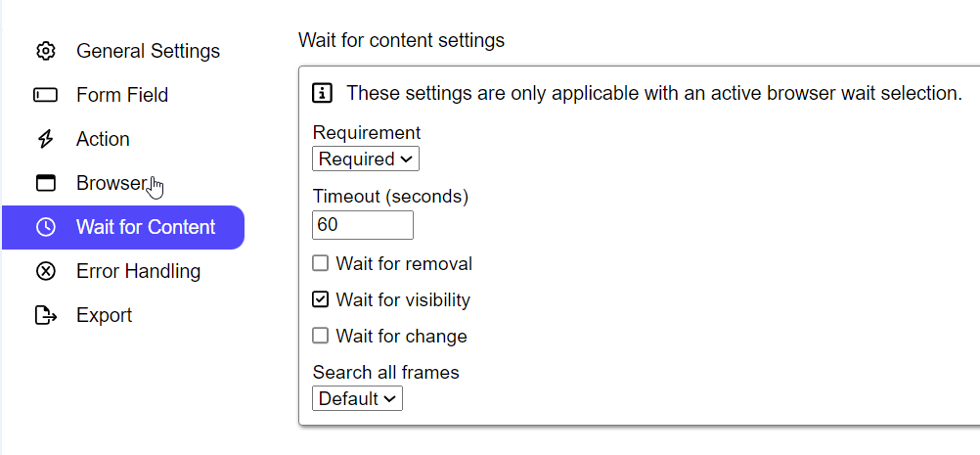Go to the Export section

104,315
